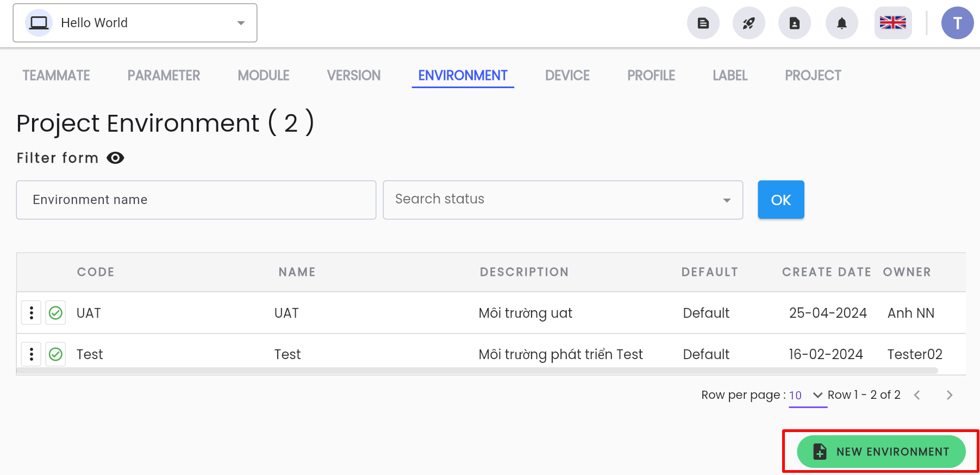Click the DEFAULT column header
The width and height of the screenshot is (980, 475).
(710, 272)
